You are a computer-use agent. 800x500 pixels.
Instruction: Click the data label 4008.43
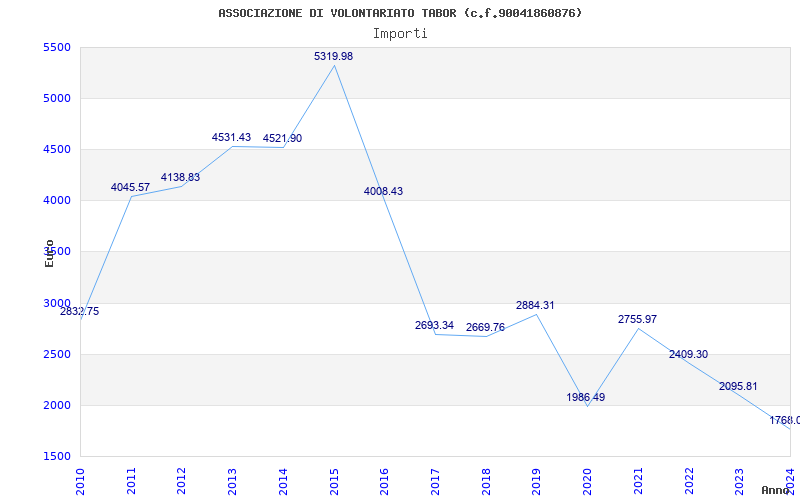click(383, 191)
